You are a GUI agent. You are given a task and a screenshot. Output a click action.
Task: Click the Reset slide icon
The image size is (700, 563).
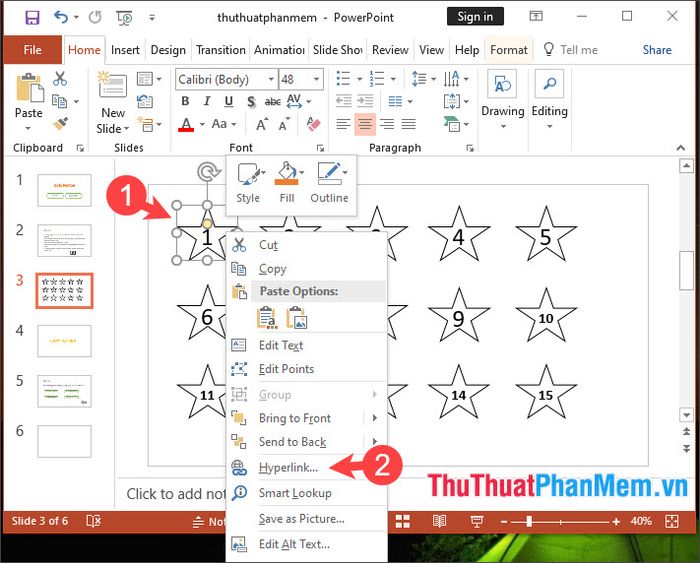pos(145,102)
